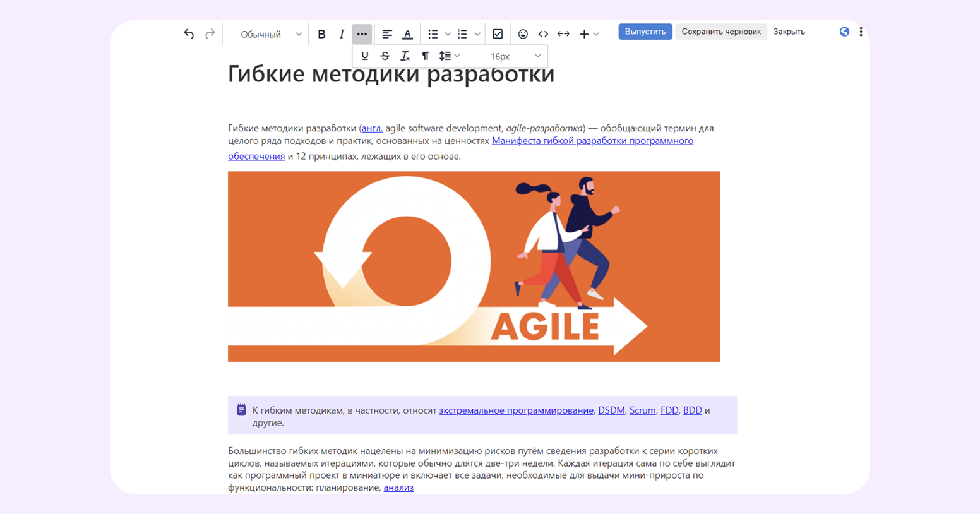This screenshot has width=980, height=514.
Task: Toggle bulleted list formatting
Action: pyautogui.click(x=433, y=33)
